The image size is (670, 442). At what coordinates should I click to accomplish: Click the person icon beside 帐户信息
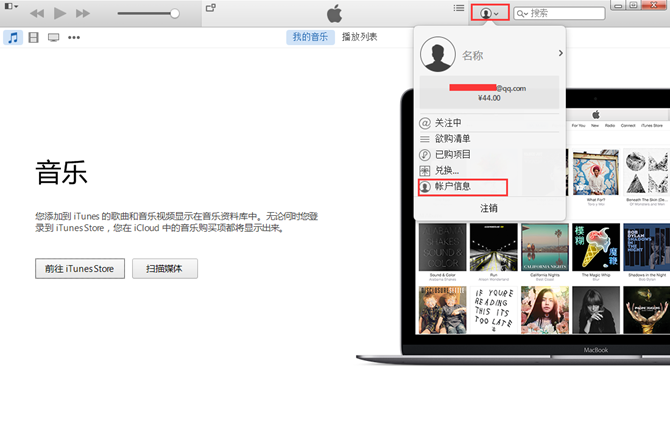point(425,187)
